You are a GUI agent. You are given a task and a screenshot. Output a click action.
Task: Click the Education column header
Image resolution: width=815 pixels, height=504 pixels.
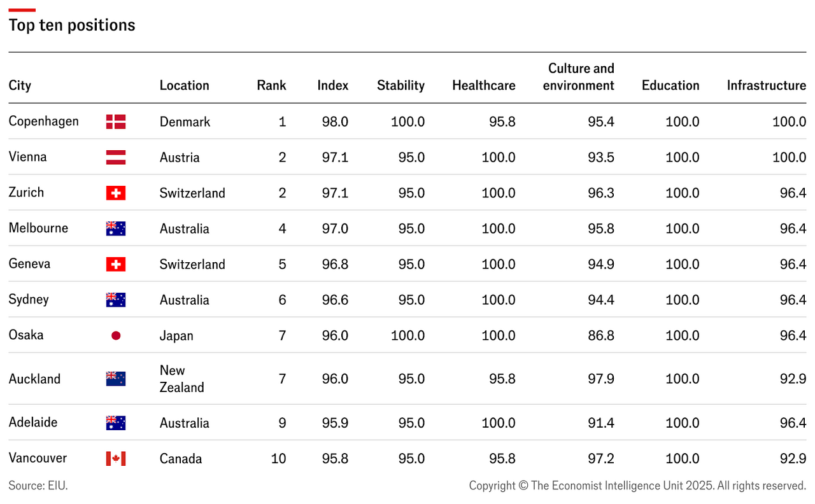(670, 85)
